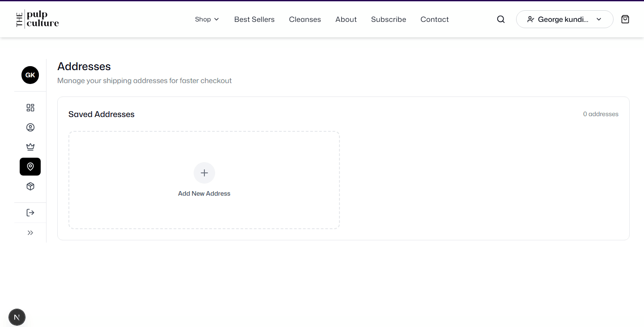The height and width of the screenshot is (327, 644).
Task: Click the logout arrow icon in sidebar
Action: [x=30, y=213]
